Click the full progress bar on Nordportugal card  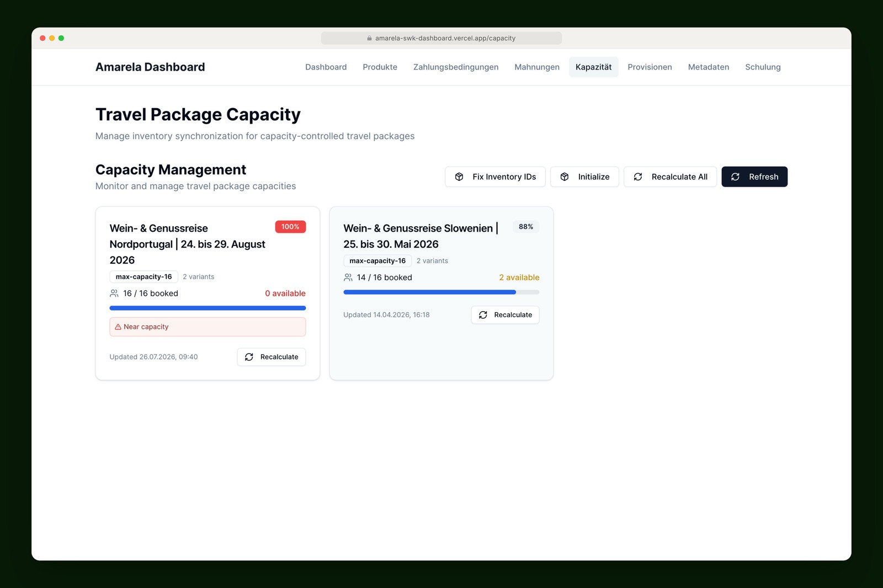(x=208, y=308)
